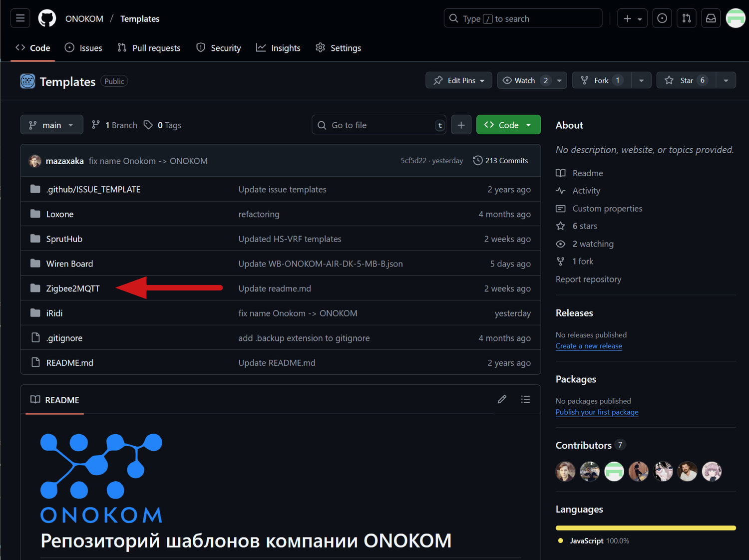Open the Zigbee2MQTT folder
749x560 pixels.
coord(72,288)
